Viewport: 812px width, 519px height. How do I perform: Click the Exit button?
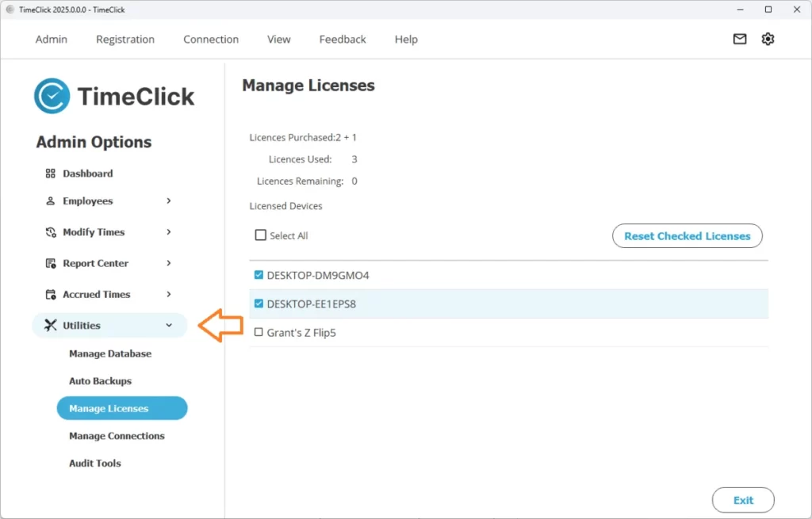pos(743,500)
